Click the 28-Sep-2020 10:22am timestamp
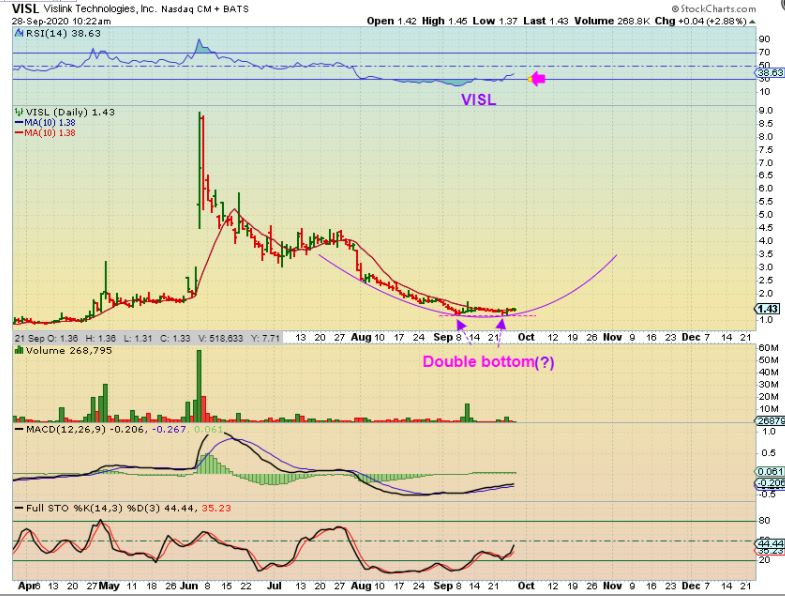The width and height of the screenshot is (785, 596). click(62, 21)
